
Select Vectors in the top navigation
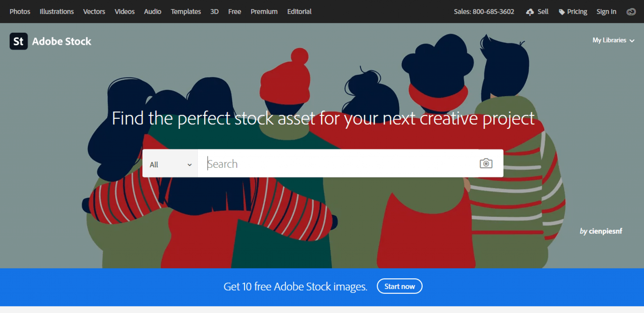[94, 12]
